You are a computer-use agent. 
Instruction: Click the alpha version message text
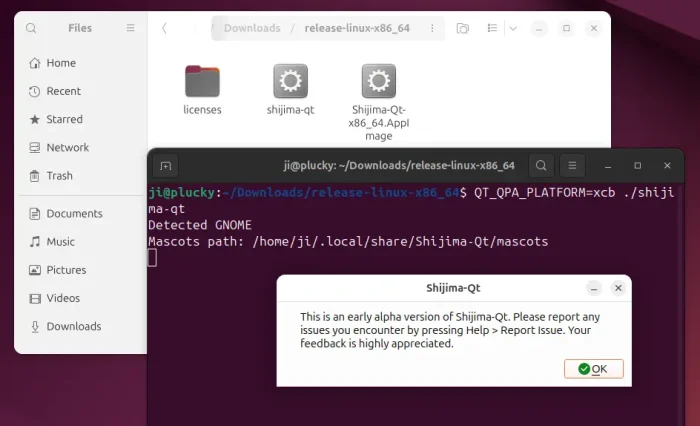pyautogui.click(x=450, y=330)
